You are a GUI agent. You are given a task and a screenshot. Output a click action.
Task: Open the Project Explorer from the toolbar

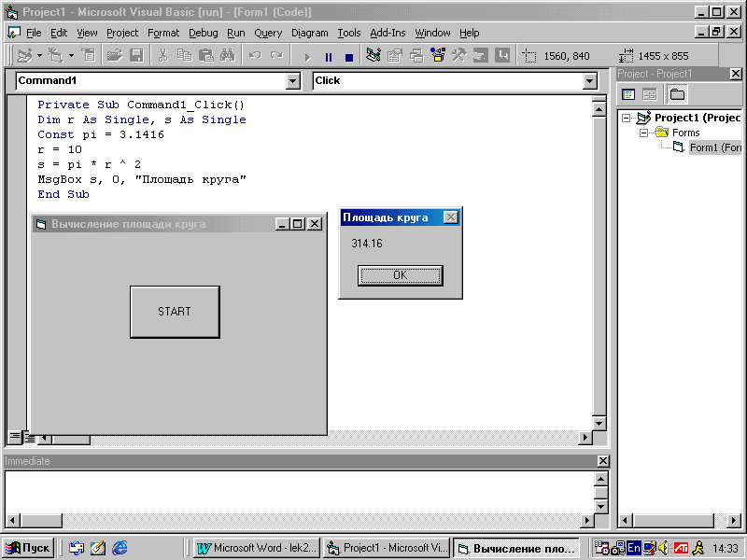(373, 56)
